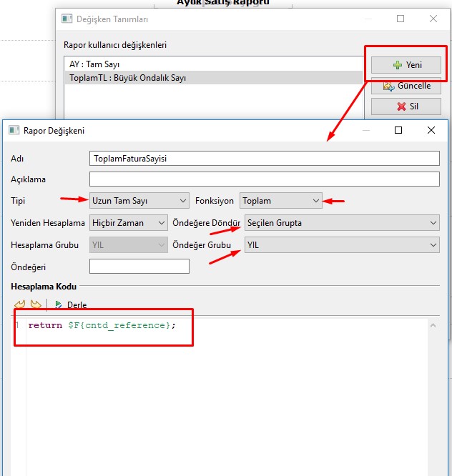This screenshot has height=476, width=452.
Task: Click the Rapor Değişkeni window title icon
Action: pyautogui.click(x=14, y=131)
